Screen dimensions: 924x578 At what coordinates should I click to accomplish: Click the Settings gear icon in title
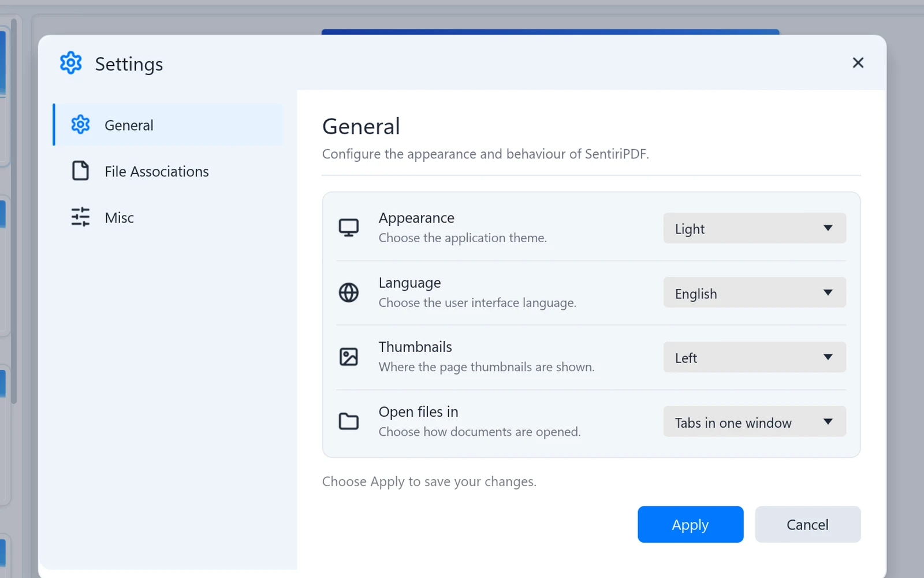click(x=71, y=62)
